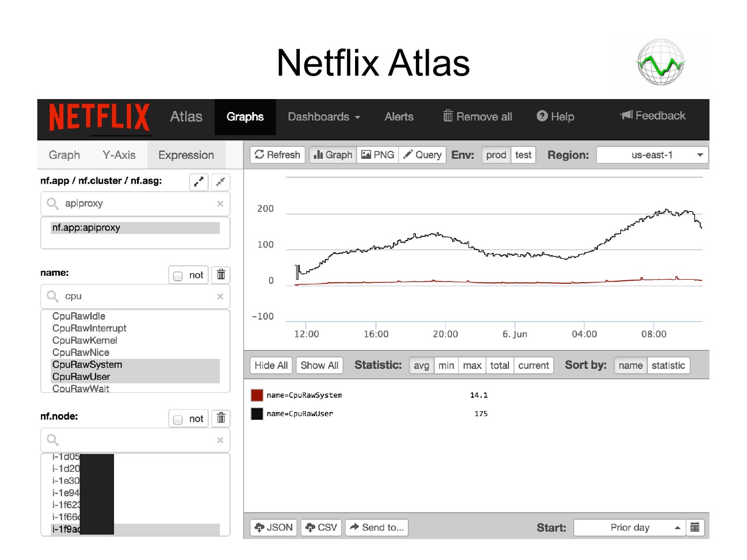The image size is (747, 560).
Task: Open the Region us-east-1 dropdown
Action: click(652, 155)
